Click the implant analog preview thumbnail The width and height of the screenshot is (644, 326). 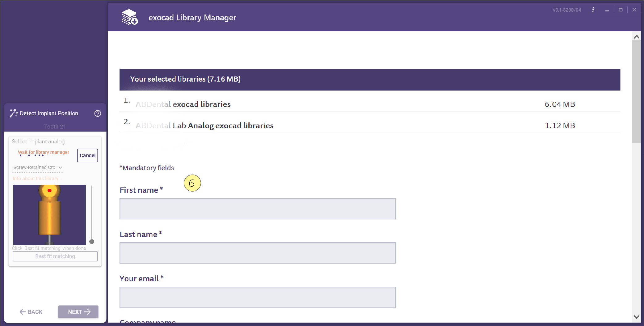click(x=49, y=215)
